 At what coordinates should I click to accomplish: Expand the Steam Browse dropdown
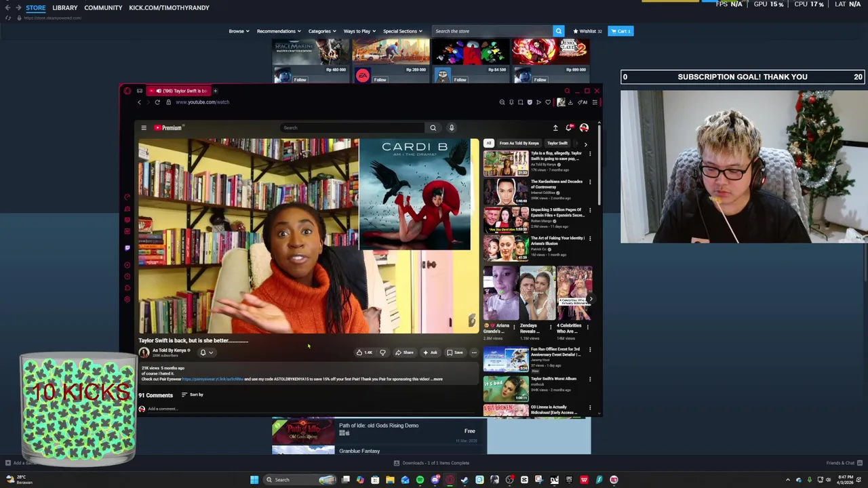pos(239,31)
